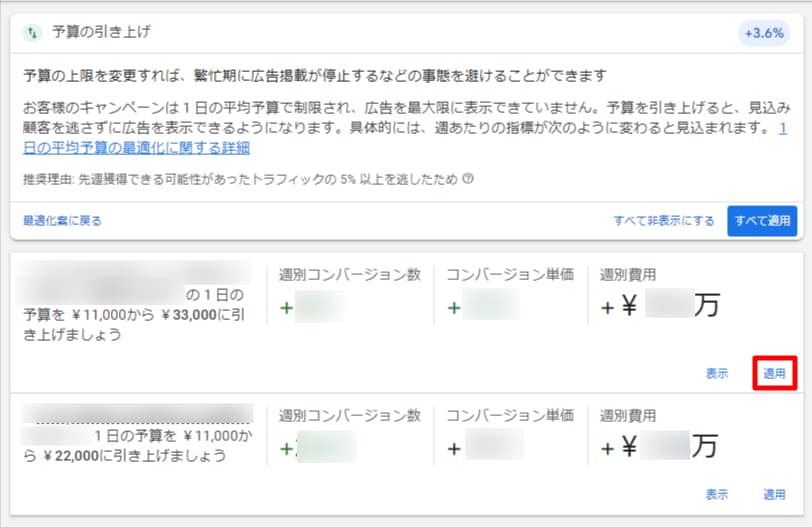Click 週別費用 value in second recommendation
Viewport: 812px width, 528px height.
[x=660, y=447]
